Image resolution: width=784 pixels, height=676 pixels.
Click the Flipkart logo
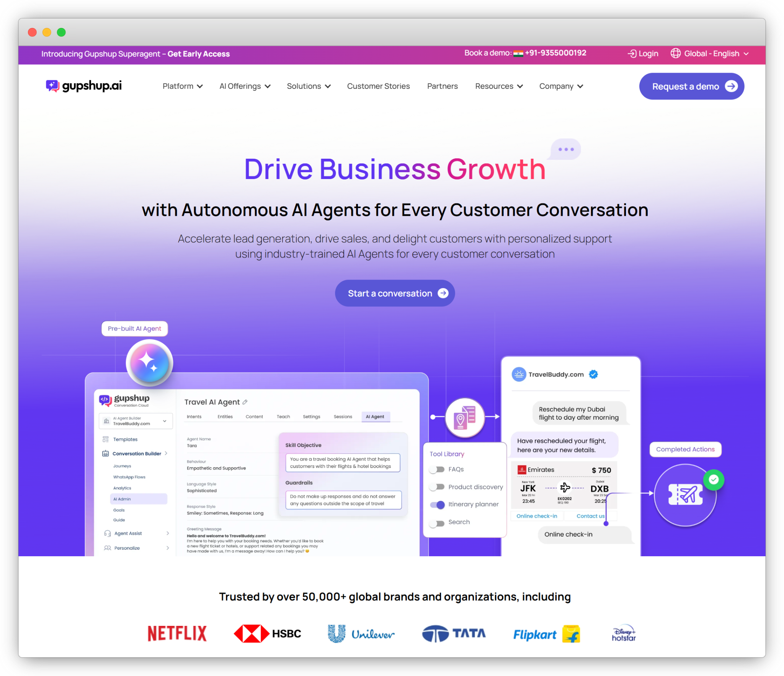tap(546, 634)
